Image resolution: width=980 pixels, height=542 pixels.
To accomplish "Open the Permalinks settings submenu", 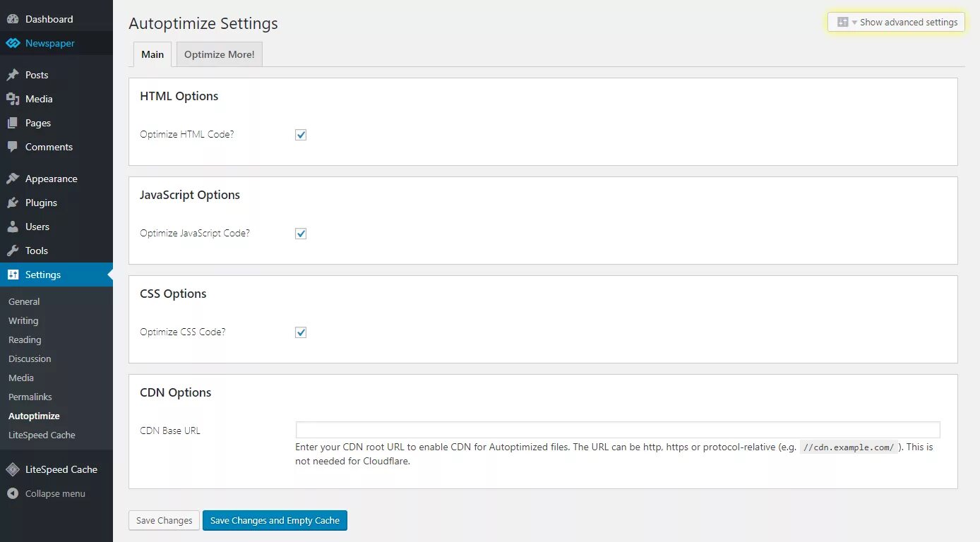I will [x=30, y=397].
